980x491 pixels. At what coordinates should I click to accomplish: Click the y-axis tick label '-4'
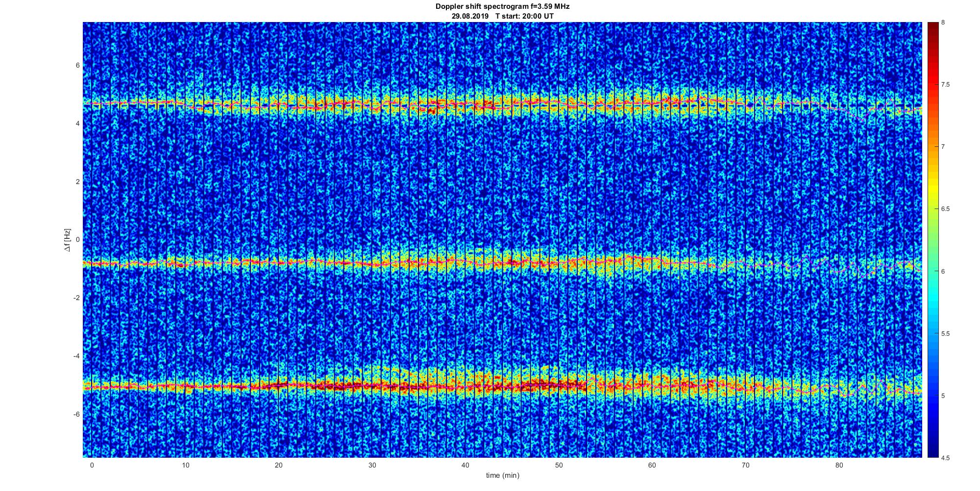76,356
